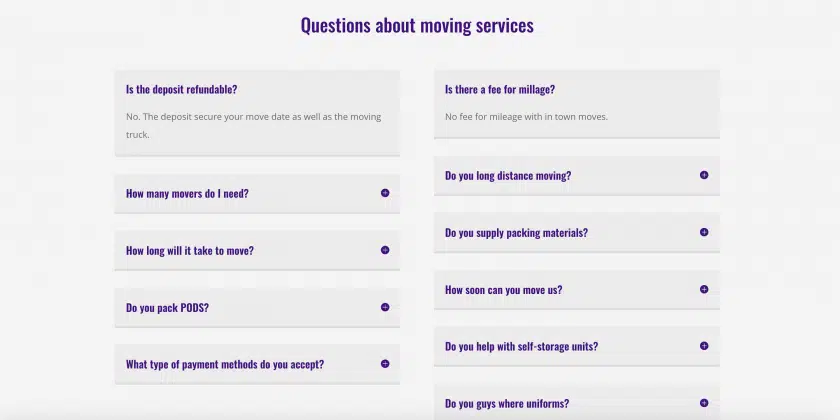The image size is (840, 420).
Task: Collapse "Is the deposit refundable?" question
Action: pos(181,89)
